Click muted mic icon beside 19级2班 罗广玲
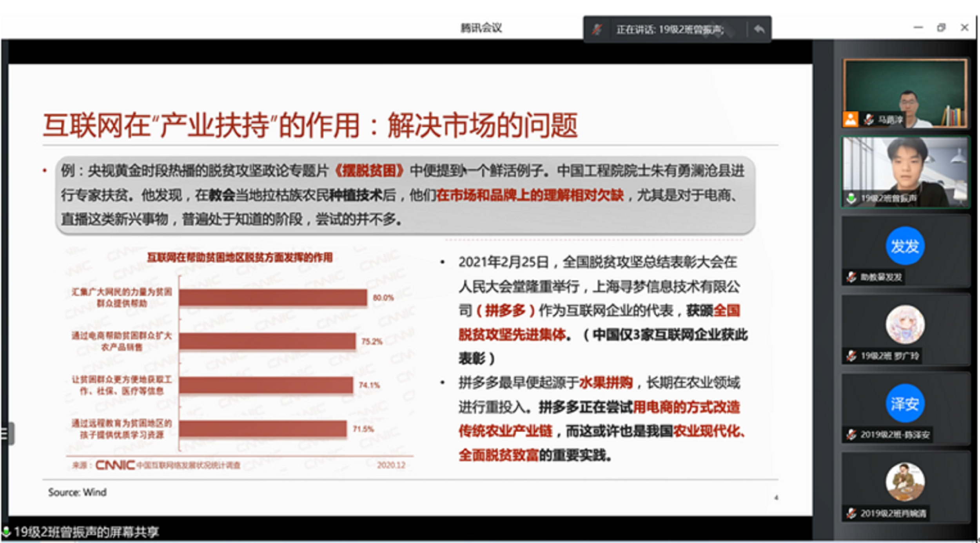 tap(851, 356)
